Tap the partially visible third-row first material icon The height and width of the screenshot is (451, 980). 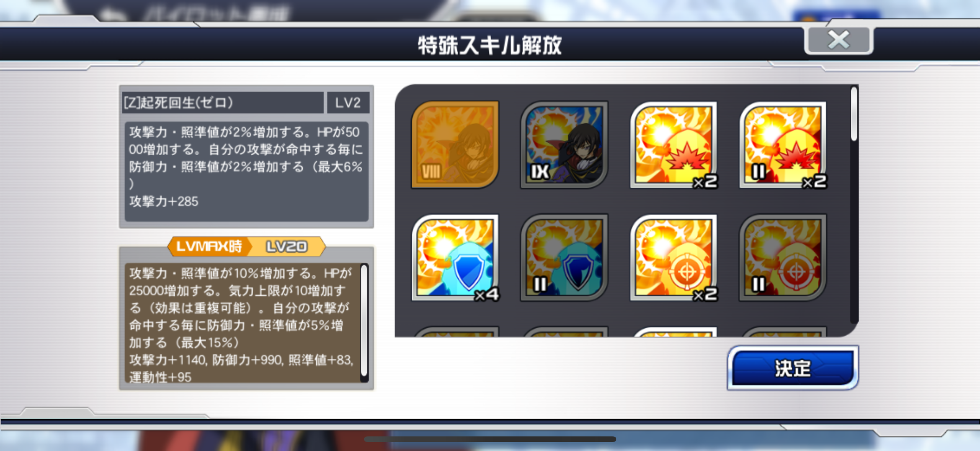coord(455,332)
